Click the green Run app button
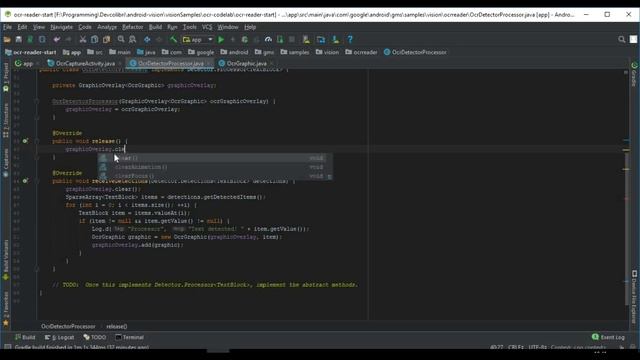 pos(221,40)
